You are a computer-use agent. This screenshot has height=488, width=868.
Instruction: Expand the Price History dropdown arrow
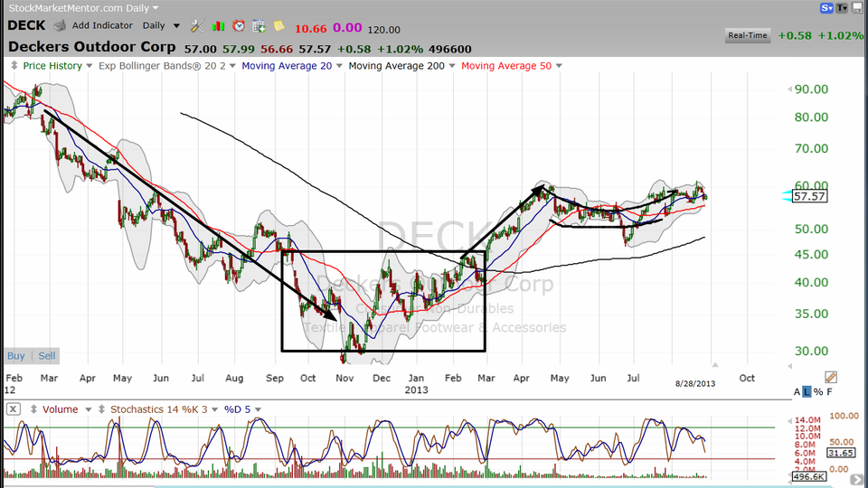[x=90, y=66]
